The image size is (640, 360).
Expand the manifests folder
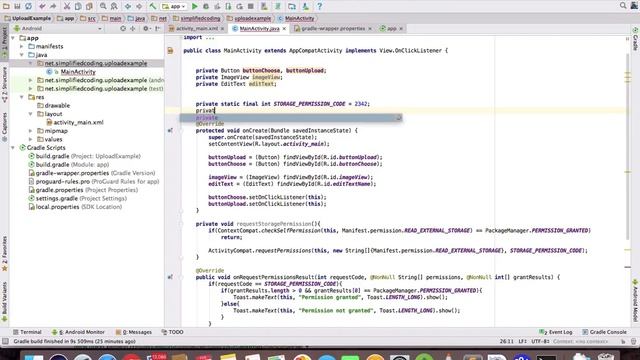coord(22,47)
